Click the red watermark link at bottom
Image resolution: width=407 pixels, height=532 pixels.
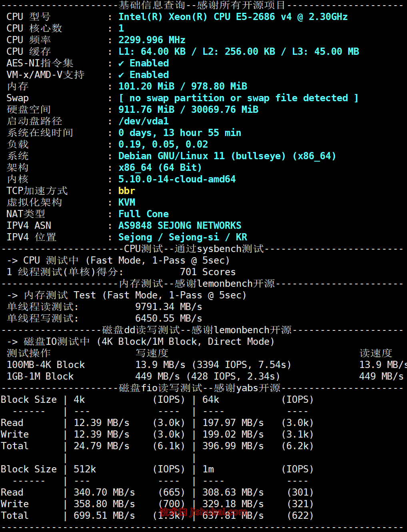[x=203, y=512]
